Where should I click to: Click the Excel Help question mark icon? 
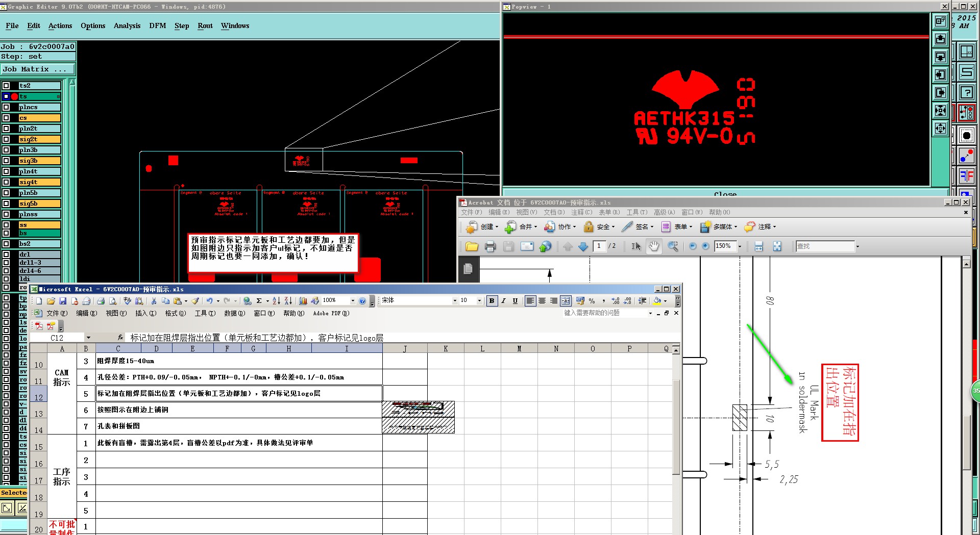coord(362,301)
